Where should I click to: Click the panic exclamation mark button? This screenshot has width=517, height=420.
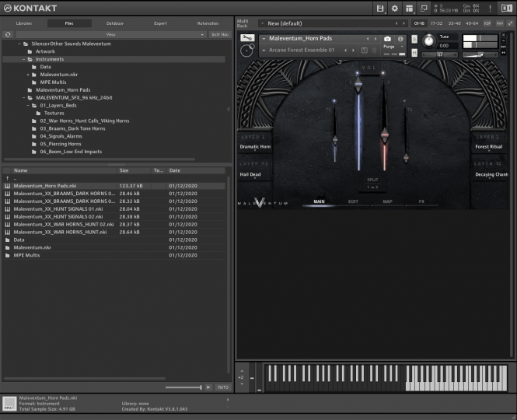click(490, 9)
